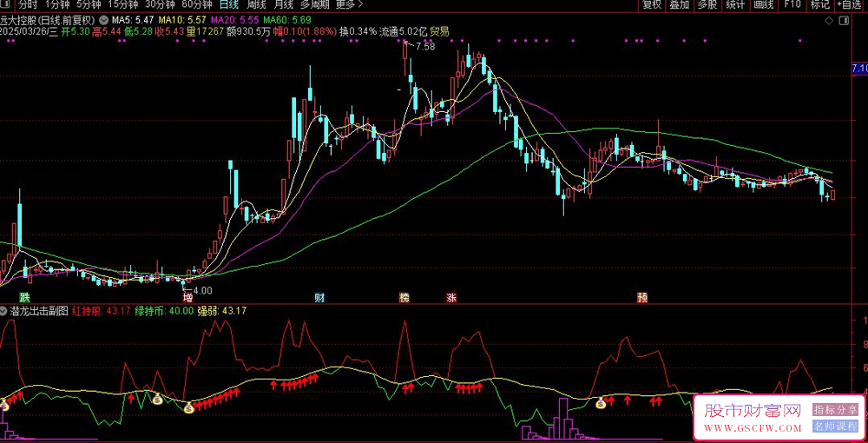This screenshot has width=868, height=443.
Task: Click the 换0.34% turnover value
Action: 358,31
